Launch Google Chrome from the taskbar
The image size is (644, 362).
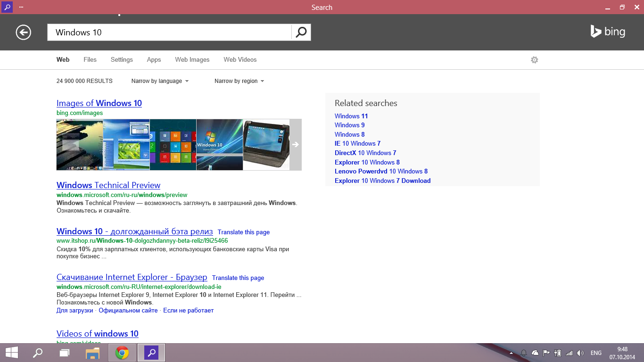[x=123, y=353]
